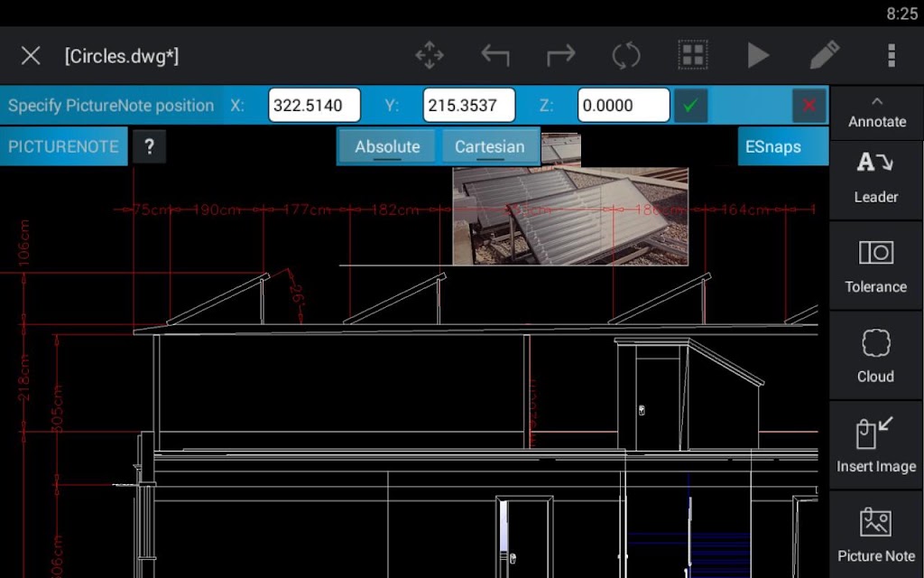Cancel the command with red X
Viewport: 924px width, 578px height.
[809, 106]
